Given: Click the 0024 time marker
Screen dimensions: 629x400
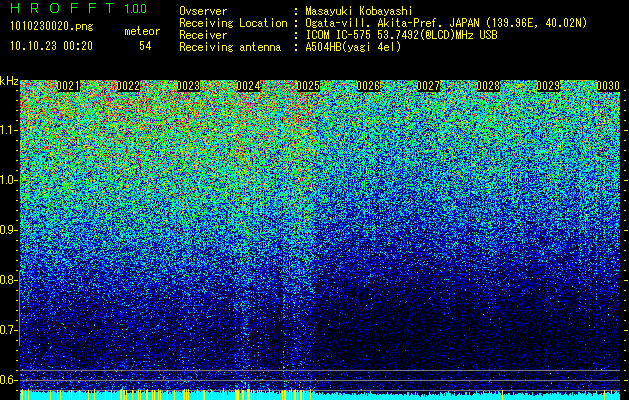Looking at the screenshot, I should click(x=248, y=86).
